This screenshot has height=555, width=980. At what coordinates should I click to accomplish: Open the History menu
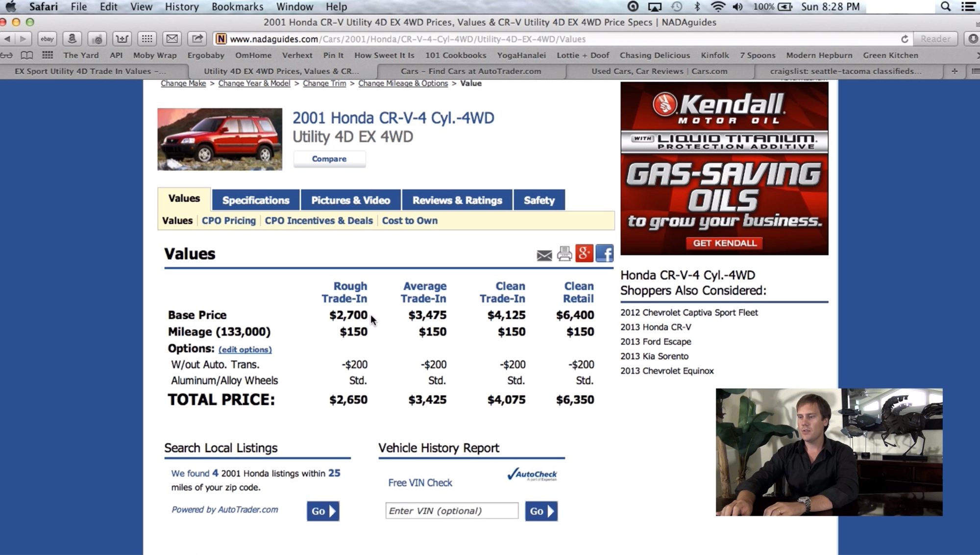pos(181,7)
